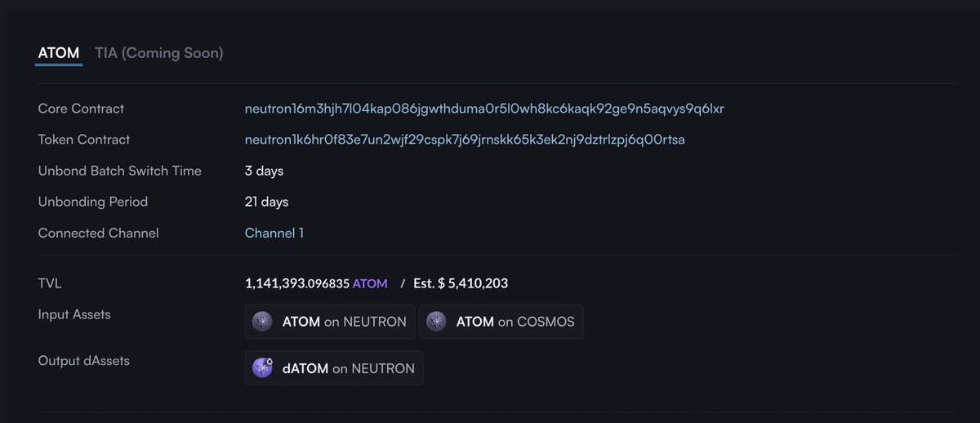Open the TIA (Coming Soon) tab
The image size is (980, 423).
159,53
